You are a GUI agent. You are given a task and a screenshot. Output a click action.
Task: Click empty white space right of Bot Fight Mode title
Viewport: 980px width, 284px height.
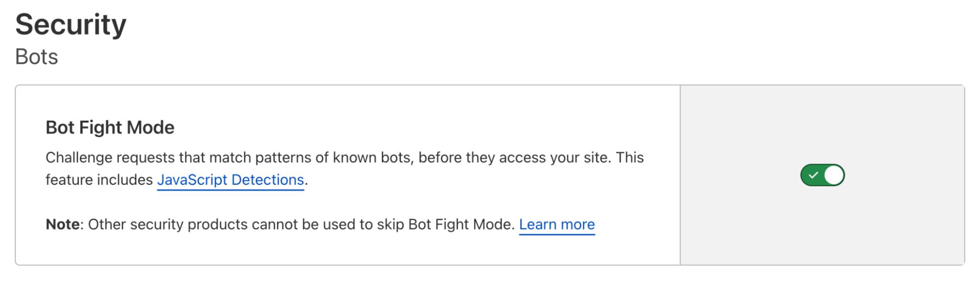pyautogui.click(x=392, y=128)
